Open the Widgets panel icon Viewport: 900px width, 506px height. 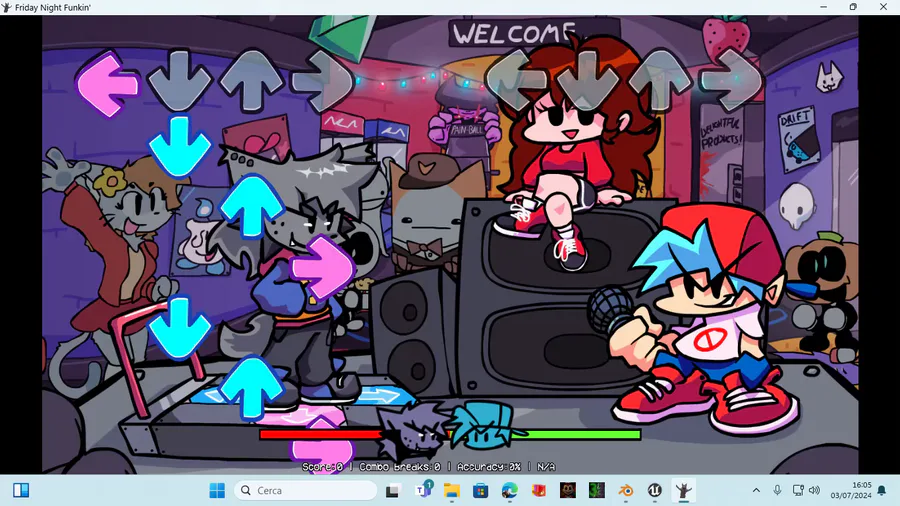coord(21,491)
